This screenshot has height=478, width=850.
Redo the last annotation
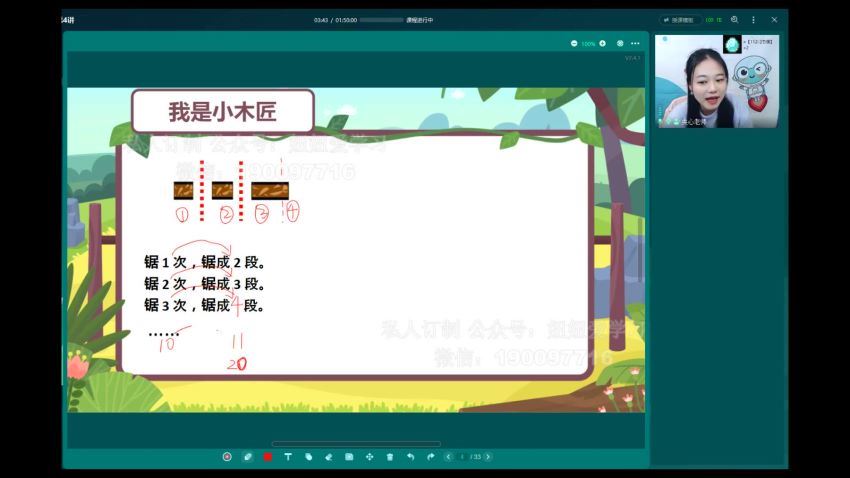pos(430,457)
